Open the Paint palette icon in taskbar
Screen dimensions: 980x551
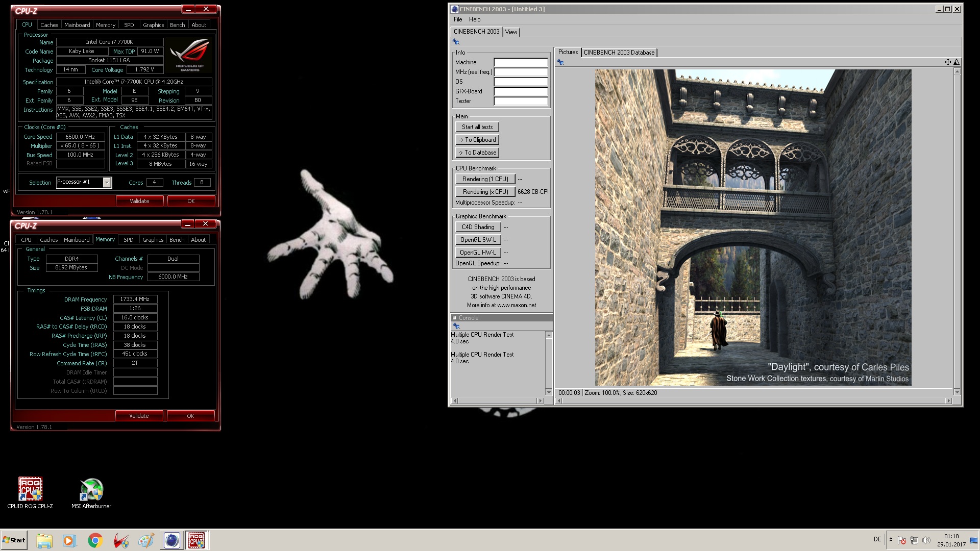(x=146, y=540)
